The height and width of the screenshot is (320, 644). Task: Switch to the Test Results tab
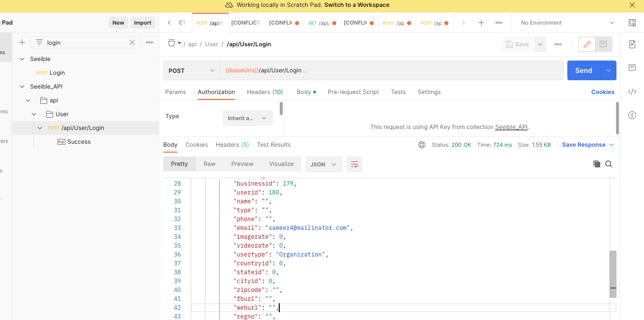pos(274,145)
